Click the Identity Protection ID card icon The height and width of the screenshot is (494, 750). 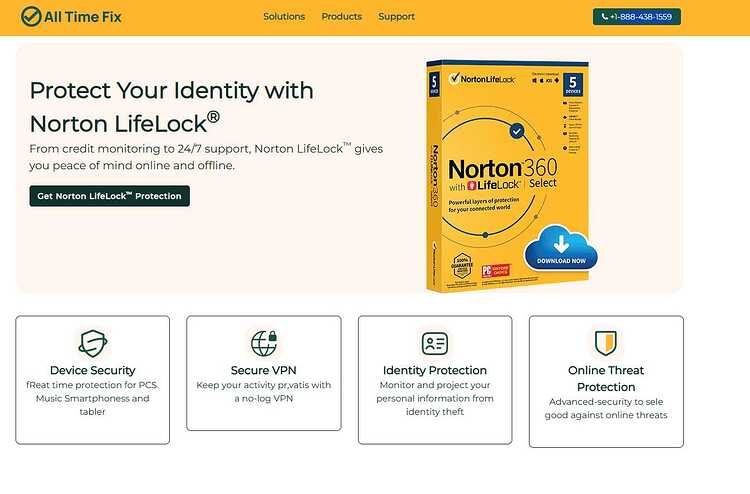pos(435,343)
